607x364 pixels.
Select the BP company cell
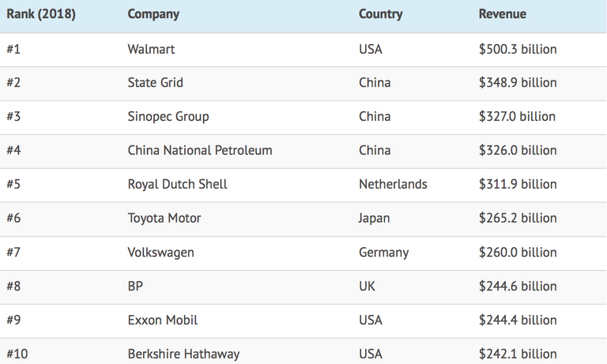[x=136, y=287]
